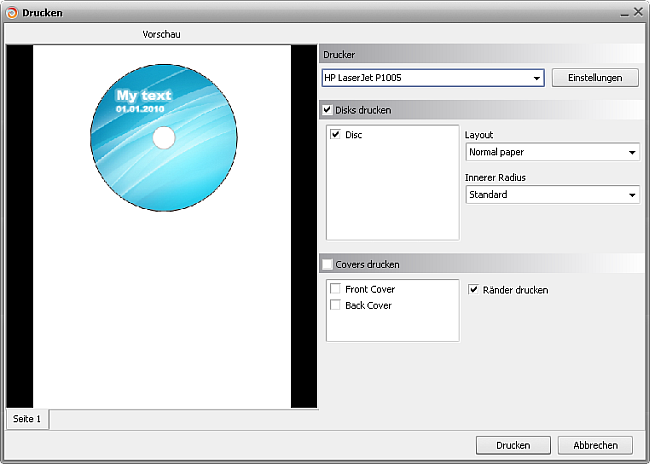Open printer Einstellungen

tap(595, 78)
